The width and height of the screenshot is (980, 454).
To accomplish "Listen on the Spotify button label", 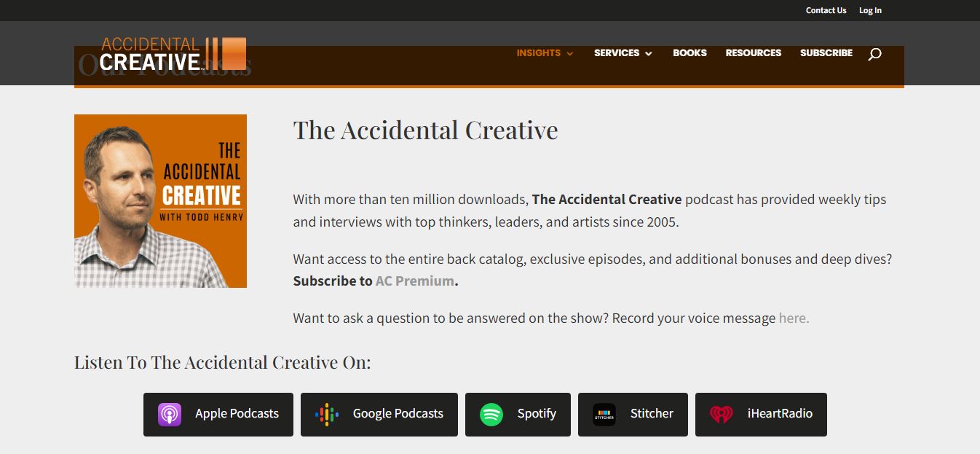I will point(537,413).
